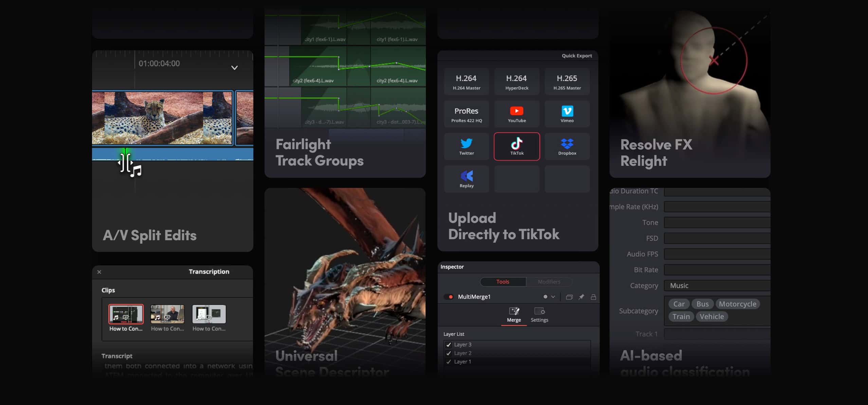The height and width of the screenshot is (405, 868).
Task: Close the Transcription panel
Action: [99, 272]
